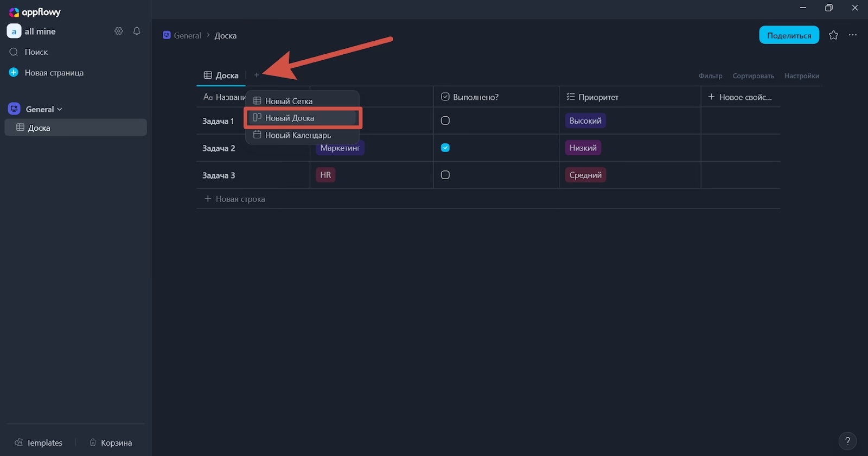
Task: Click the help question mark icon
Action: (847, 441)
